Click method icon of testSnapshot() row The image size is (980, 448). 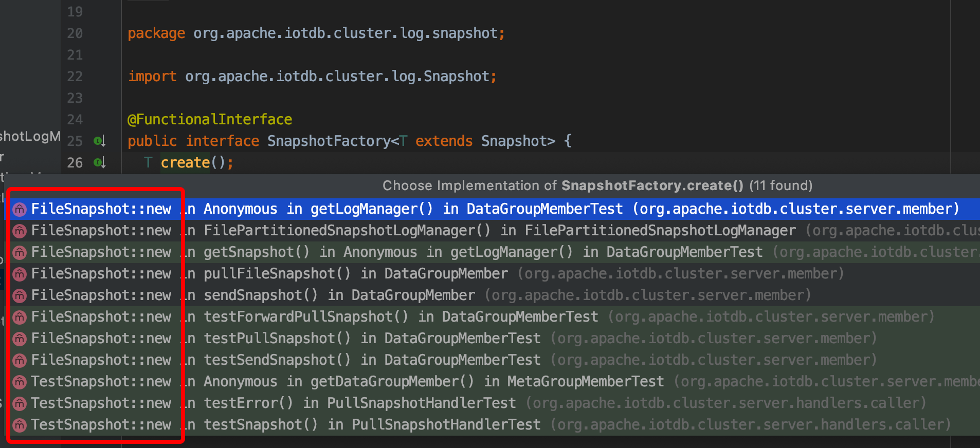20,425
